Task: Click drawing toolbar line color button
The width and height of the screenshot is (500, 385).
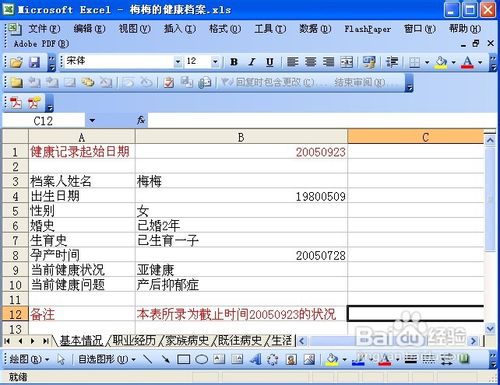Action: click(359, 359)
